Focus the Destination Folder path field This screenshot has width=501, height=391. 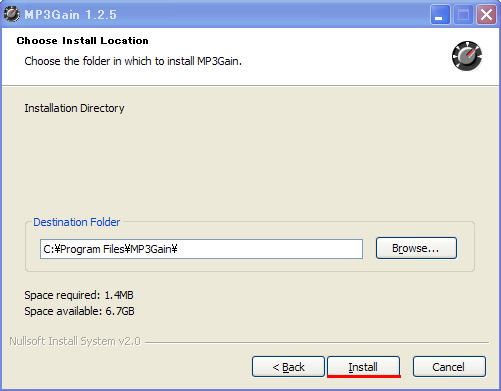click(x=201, y=249)
